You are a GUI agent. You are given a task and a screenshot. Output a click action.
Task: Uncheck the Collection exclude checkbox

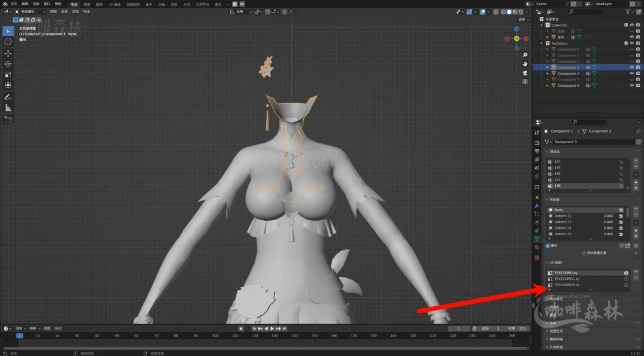[x=626, y=25]
